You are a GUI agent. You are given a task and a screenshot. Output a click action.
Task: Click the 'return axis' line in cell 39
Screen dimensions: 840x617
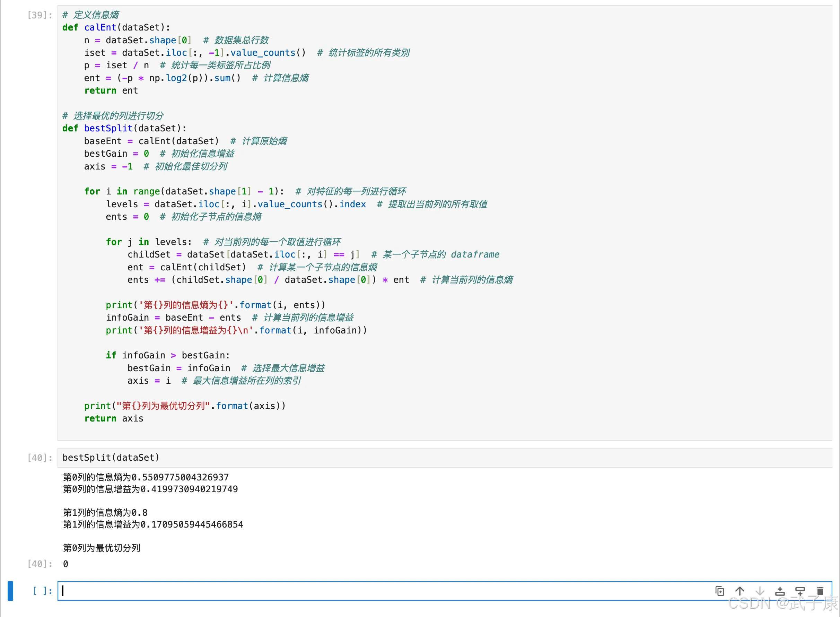(114, 418)
